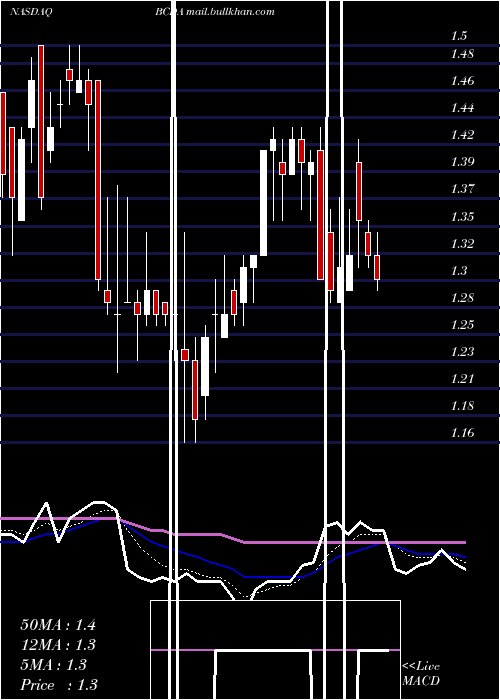The width and height of the screenshot is (500, 700).
Task: Click the mail.bullkhan.com watermark text
Action: tap(230, 12)
